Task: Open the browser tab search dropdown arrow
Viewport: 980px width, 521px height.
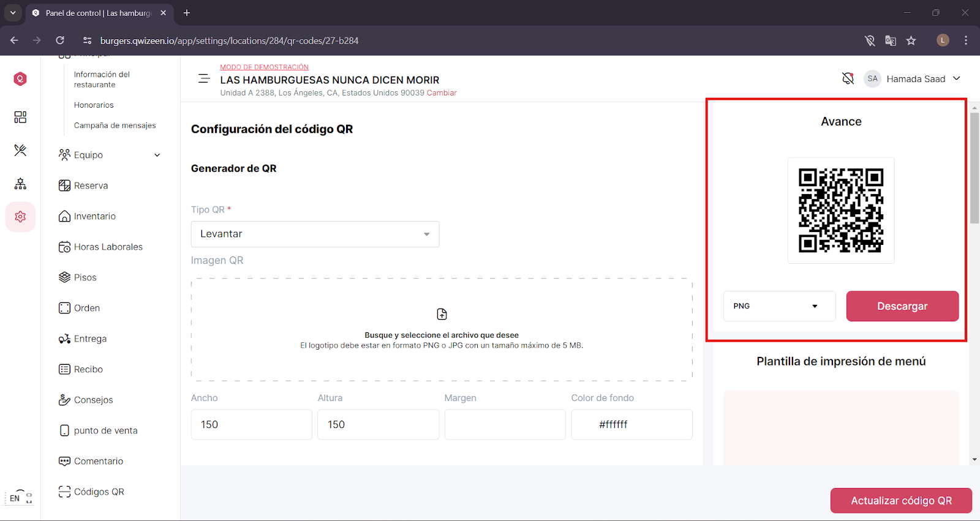Action: tap(12, 13)
